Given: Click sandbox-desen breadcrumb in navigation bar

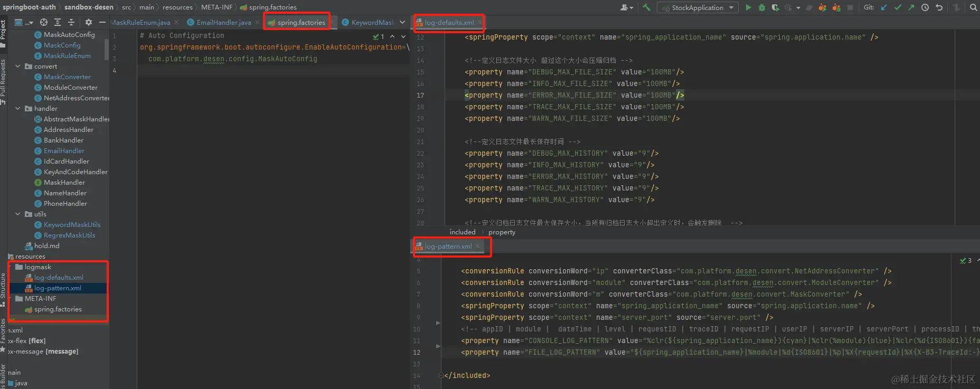Looking at the screenshot, I should pyautogui.click(x=89, y=7).
